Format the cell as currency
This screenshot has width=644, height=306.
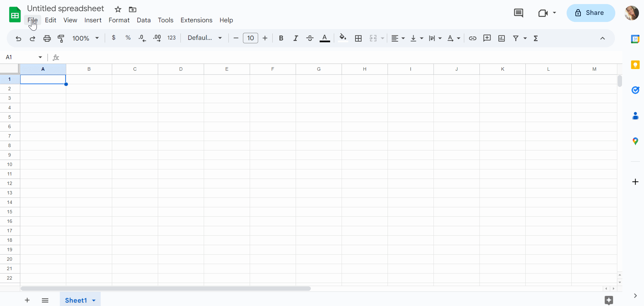[114, 38]
